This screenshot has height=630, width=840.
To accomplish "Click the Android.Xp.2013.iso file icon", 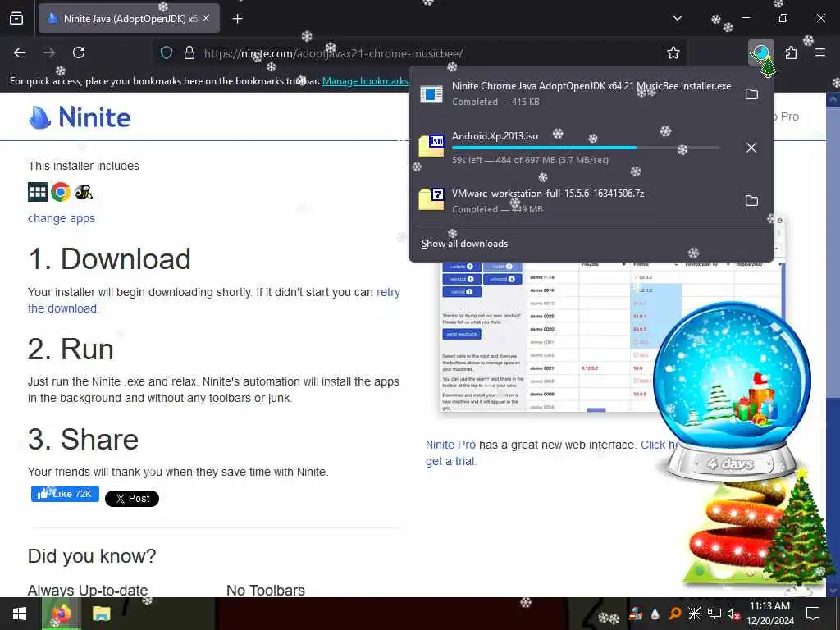I will coord(431,146).
